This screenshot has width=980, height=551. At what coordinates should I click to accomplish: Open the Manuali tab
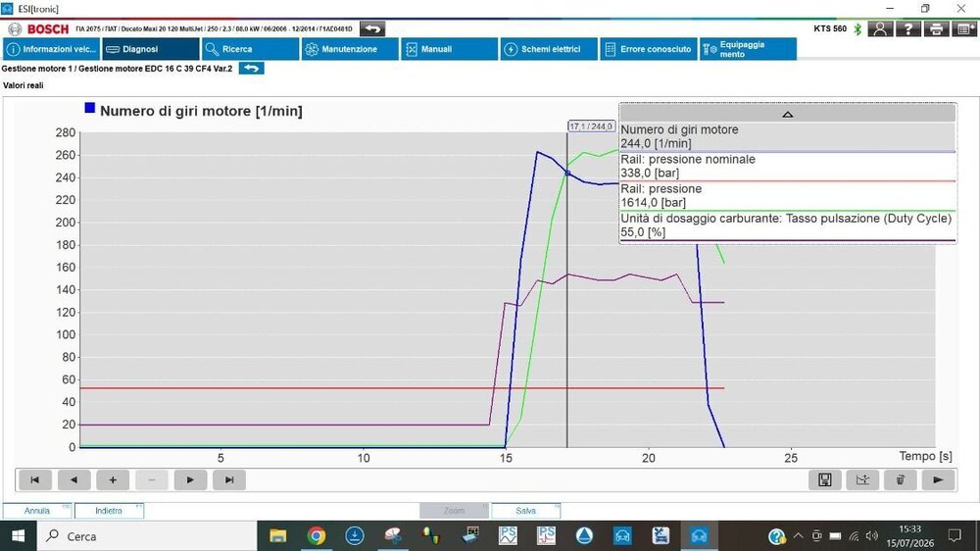pyautogui.click(x=450, y=49)
